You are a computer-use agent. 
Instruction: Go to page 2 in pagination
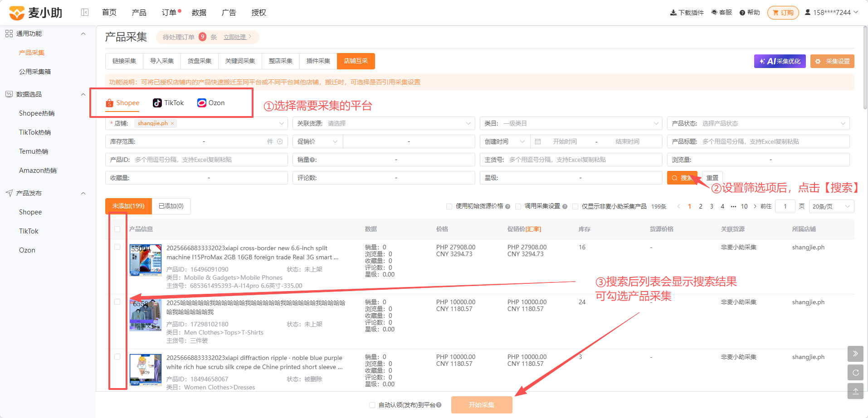[x=701, y=206]
